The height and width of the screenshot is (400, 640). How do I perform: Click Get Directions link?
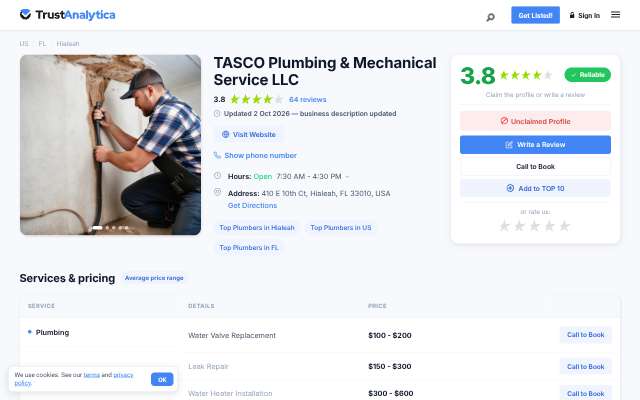point(252,206)
